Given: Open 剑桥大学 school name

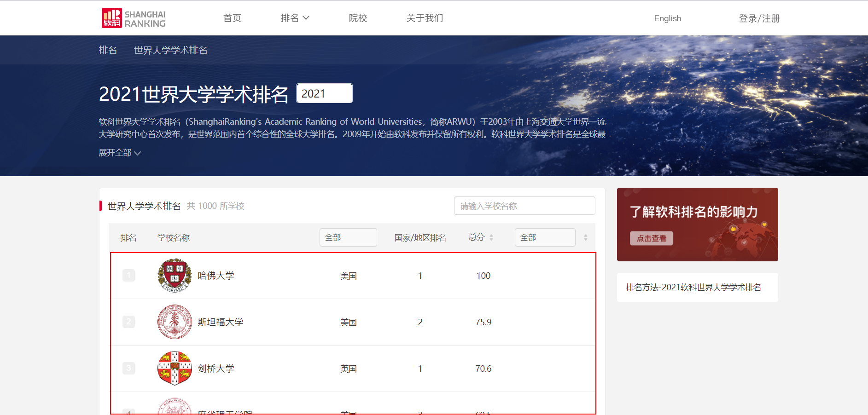Looking at the screenshot, I should point(216,369).
